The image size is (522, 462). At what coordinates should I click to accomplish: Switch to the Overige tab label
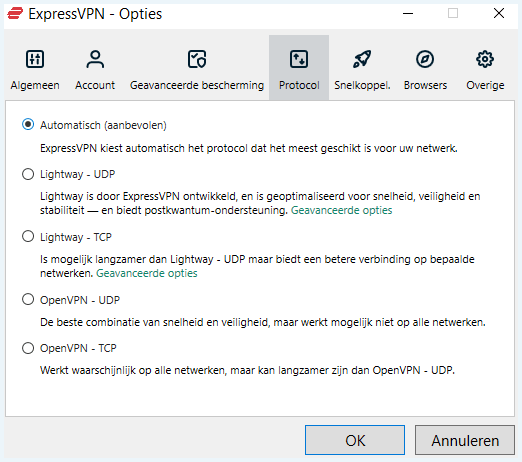coord(485,85)
